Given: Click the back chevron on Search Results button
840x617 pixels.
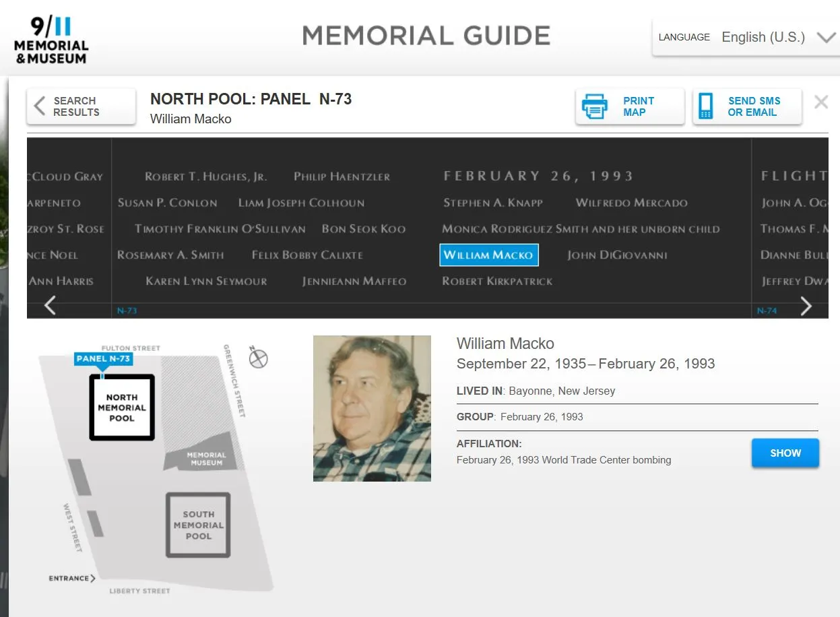Looking at the screenshot, I should 39,105.
